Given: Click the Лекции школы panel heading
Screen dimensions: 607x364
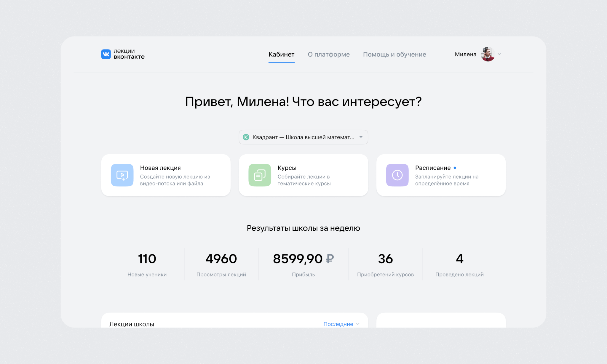Looking at the screenshot, I should pyautogui.click(x=132, y=324).
